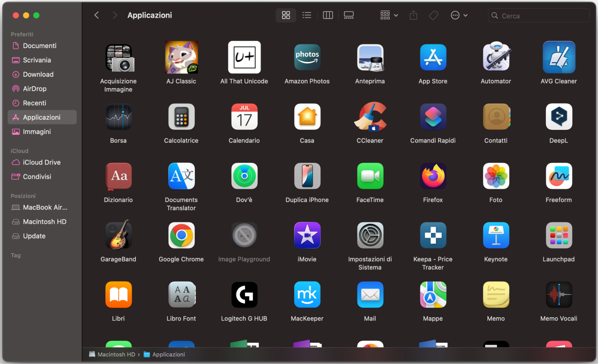
Task: Select the CCleaner application icon
Action: [x=370, y=117]
